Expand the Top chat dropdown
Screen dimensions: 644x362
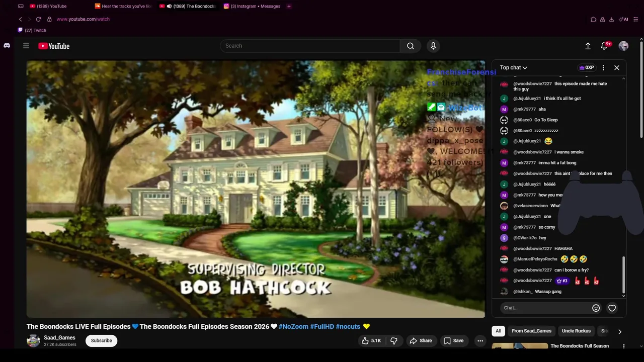(514, 67)
